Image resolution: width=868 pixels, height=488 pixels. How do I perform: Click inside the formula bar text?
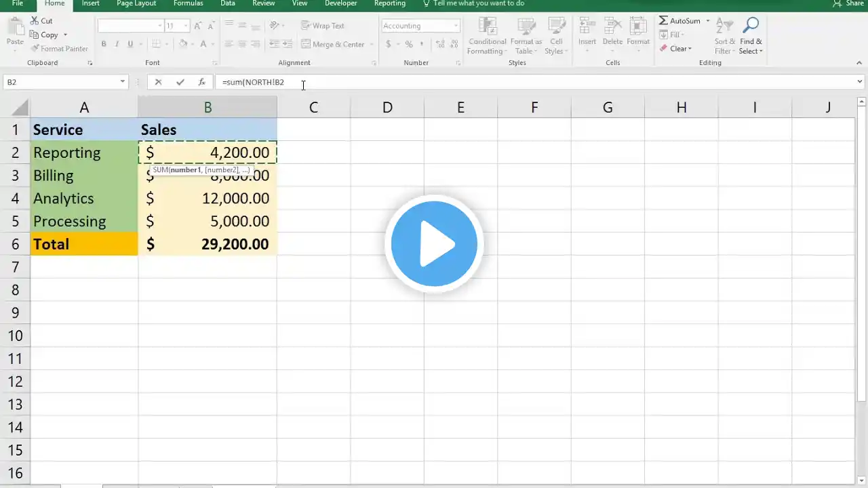tap(253, 82)
